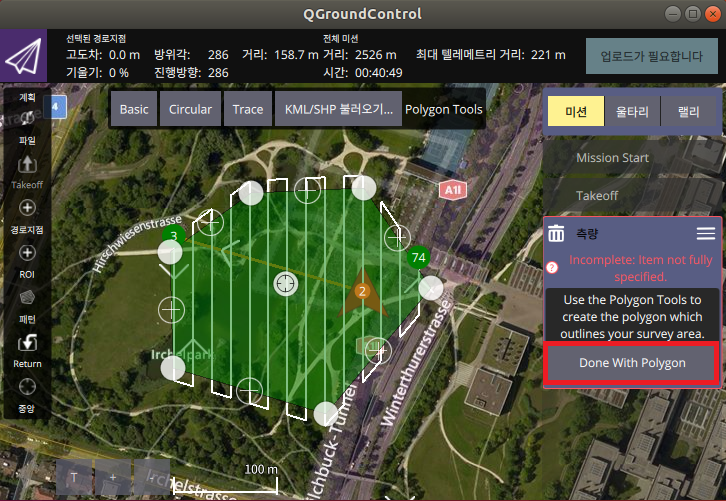Switch to the 미션 mission tab

576,111
